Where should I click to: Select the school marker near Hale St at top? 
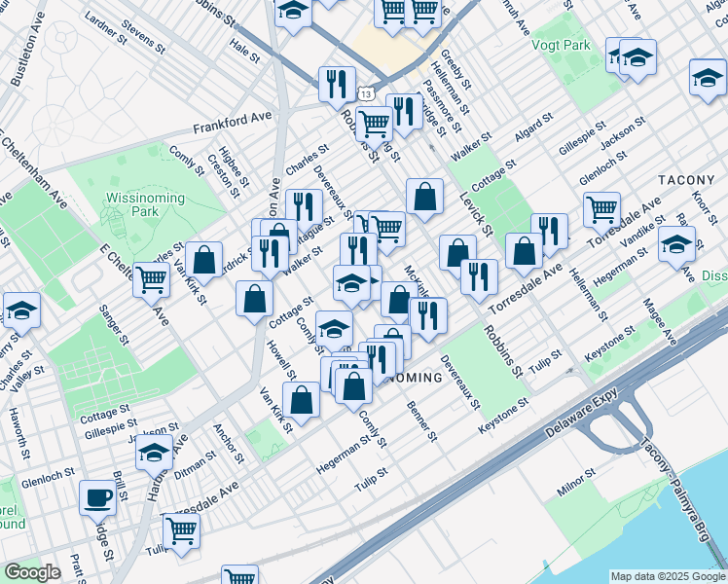293,11
